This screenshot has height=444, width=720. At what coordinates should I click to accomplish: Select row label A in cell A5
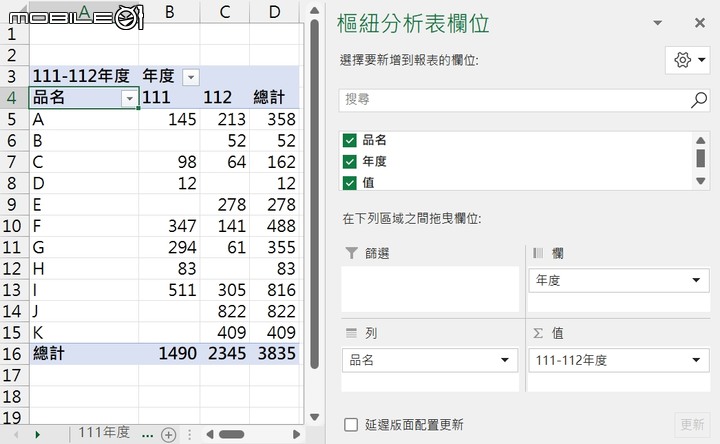[84, 119]
